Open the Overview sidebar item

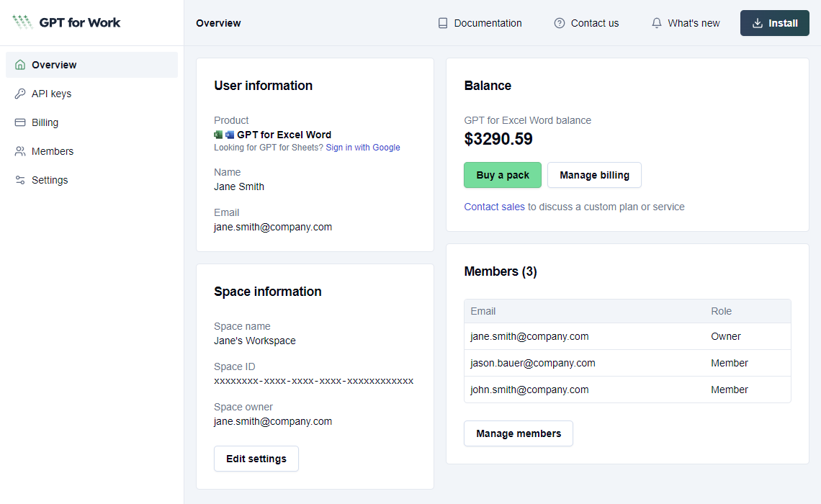[91, 65]
